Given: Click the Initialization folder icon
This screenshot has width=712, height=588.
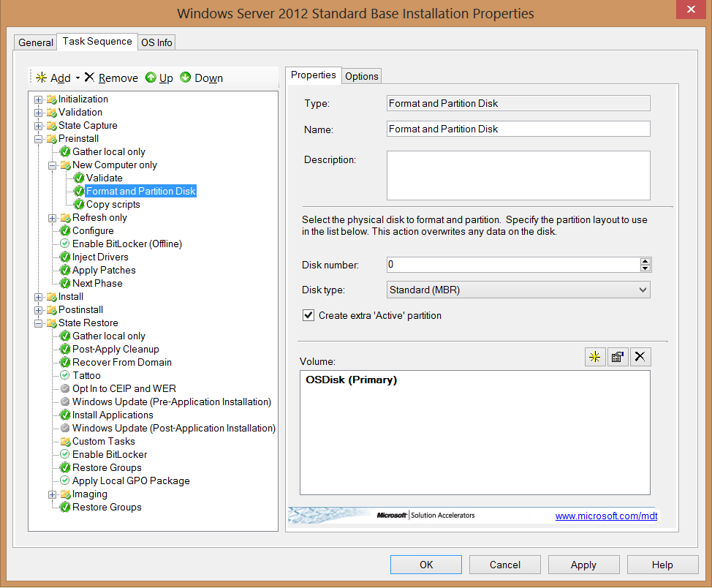Looking at the screenshot, I should point(52,99).
